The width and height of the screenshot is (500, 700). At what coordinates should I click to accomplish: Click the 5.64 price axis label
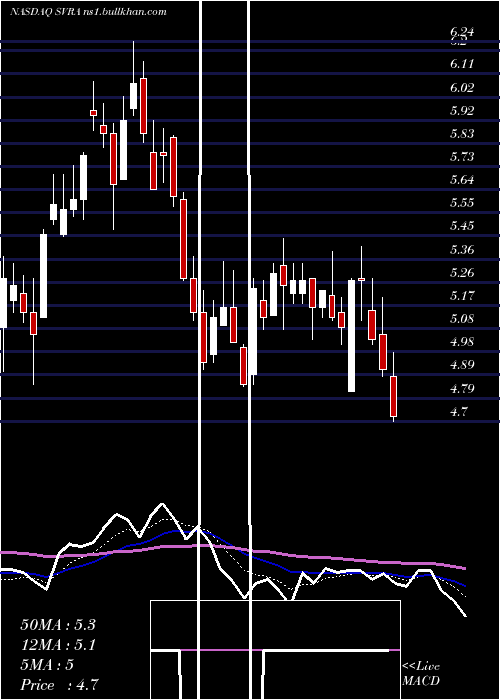462,180
